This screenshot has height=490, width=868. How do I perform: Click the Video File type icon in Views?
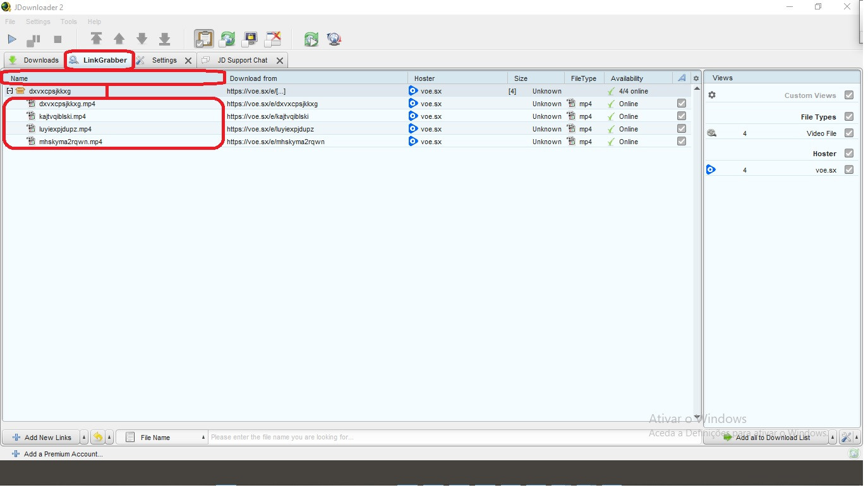pyautogui.click(x=711, y=133)
